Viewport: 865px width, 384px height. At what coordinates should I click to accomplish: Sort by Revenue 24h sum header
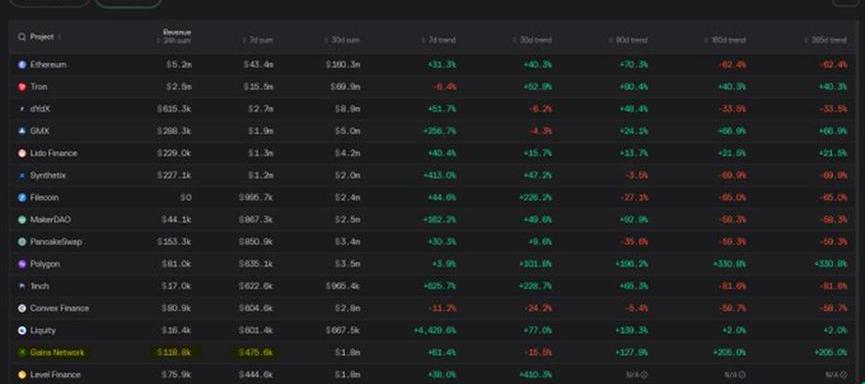click(177, 36)
